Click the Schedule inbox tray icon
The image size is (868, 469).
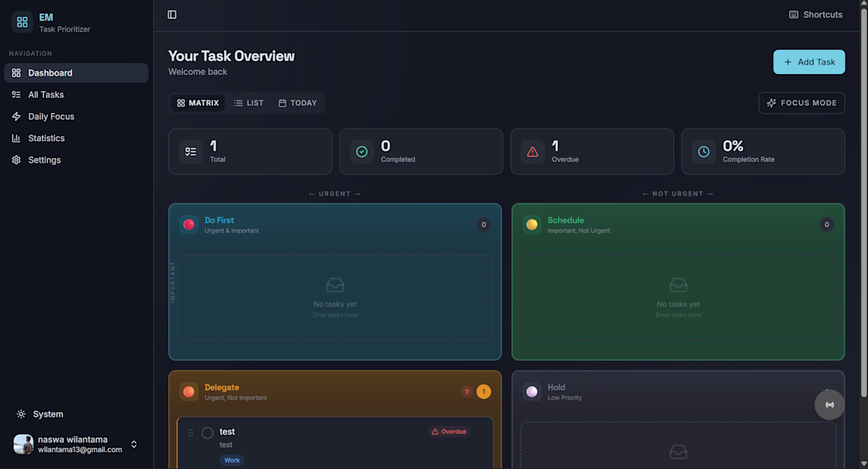pos(678,285)
